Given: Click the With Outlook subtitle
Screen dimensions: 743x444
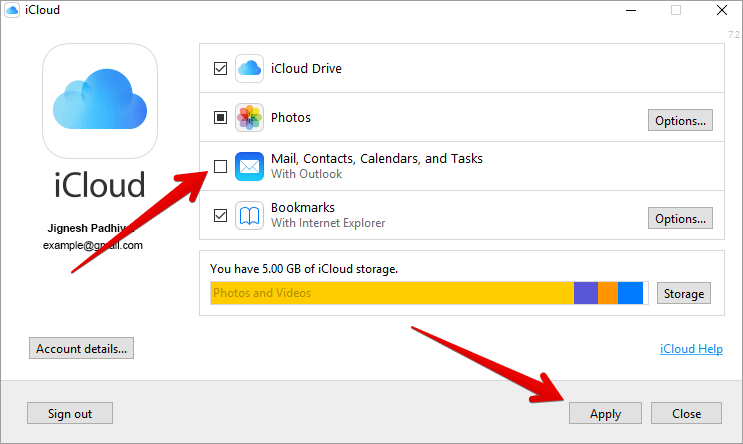Looking at the screenshot, I should (306, 174).
